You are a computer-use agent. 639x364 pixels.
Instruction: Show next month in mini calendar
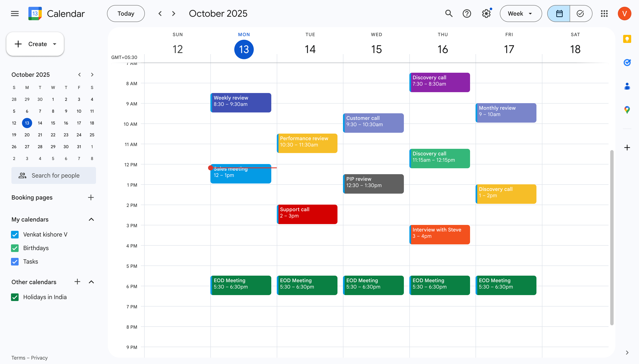(92, 74)
